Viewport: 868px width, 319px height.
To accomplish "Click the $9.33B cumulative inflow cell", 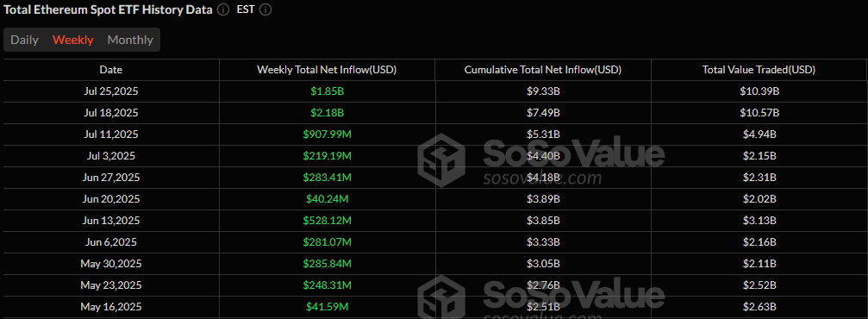I will (542, 91).
